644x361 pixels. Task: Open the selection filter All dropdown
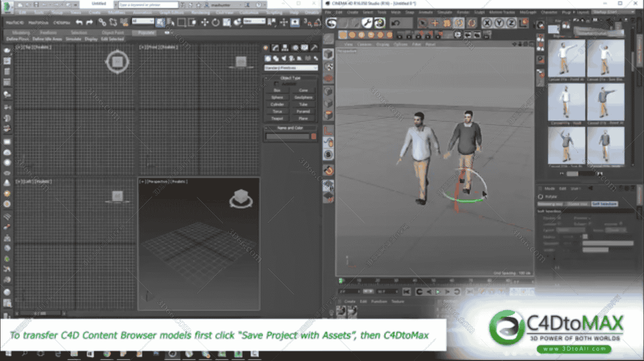tap(142, 22)
